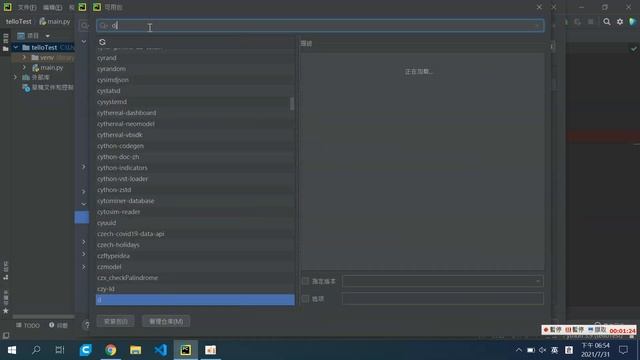Open the notification center icon
This screenshot has width=640, height=360.
click(x=623, y=350)
